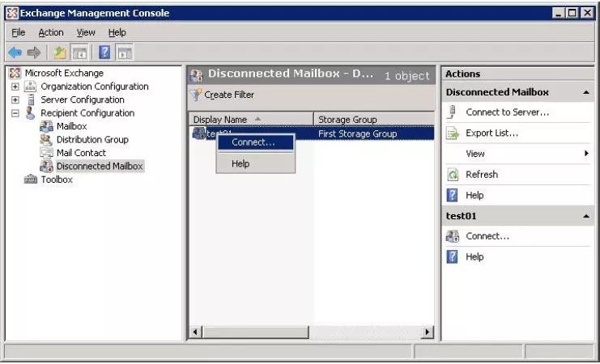Expand the Server Configuration node
The image size is (600, 364).
(x=15, y=100)
